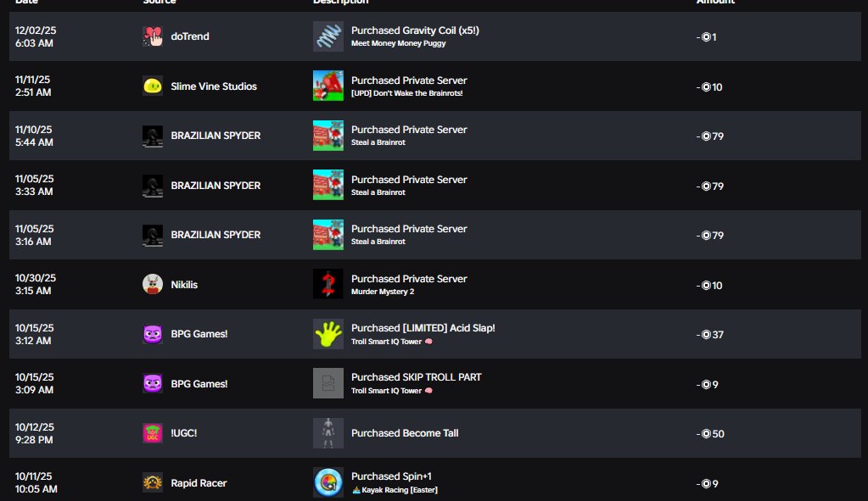Select the 10/12/25 9:28 PM date cell
Image resolution: width=868 pixels, height=501 pixels.
(34, 433)
